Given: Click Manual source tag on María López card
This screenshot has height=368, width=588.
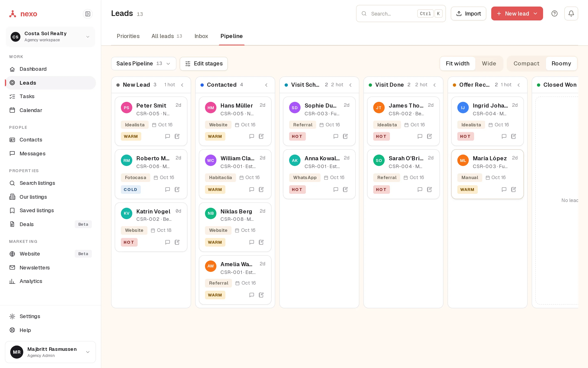Looking at the screenshot, I should [x=470, y=177].
